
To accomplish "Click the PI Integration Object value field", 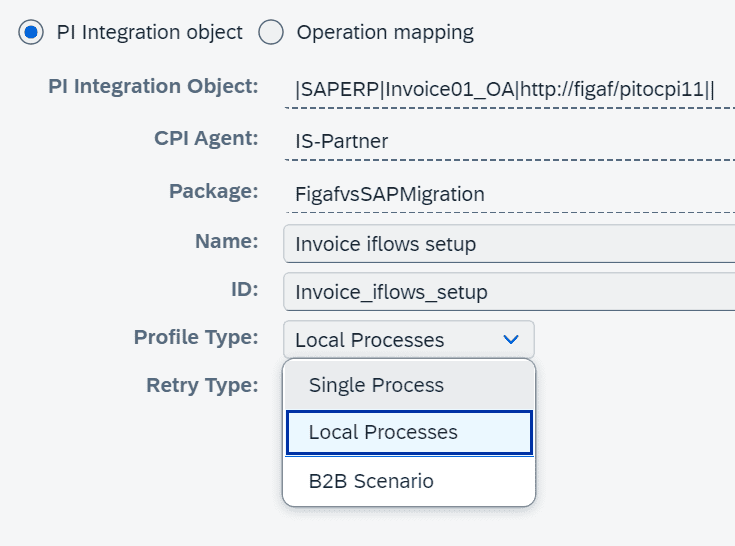I will coord(510,89).
